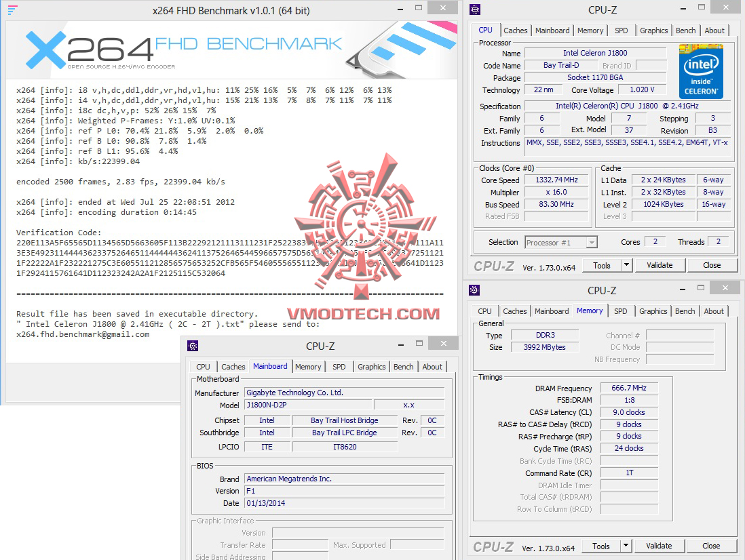The image size is (745, 560).
Task: Click the Bay Trail Host Bridge chipset field
Action: point(345,420)
